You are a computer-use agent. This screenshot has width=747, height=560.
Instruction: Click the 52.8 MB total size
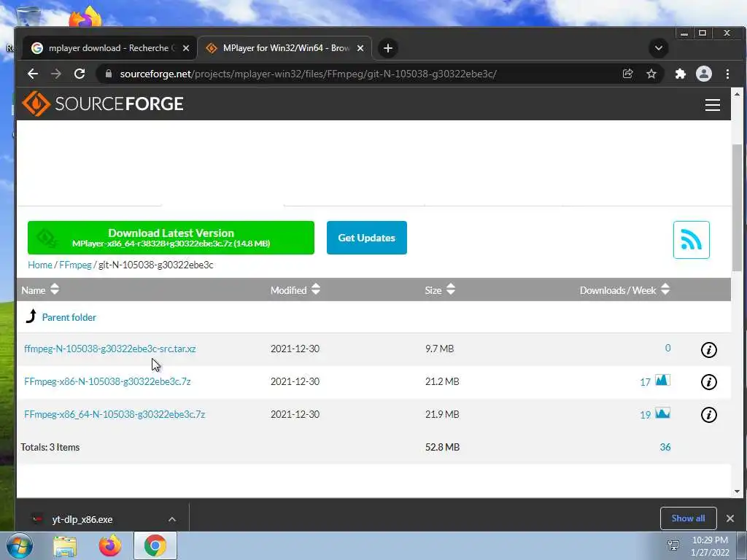pyautogui.click(x=442, y=447)
